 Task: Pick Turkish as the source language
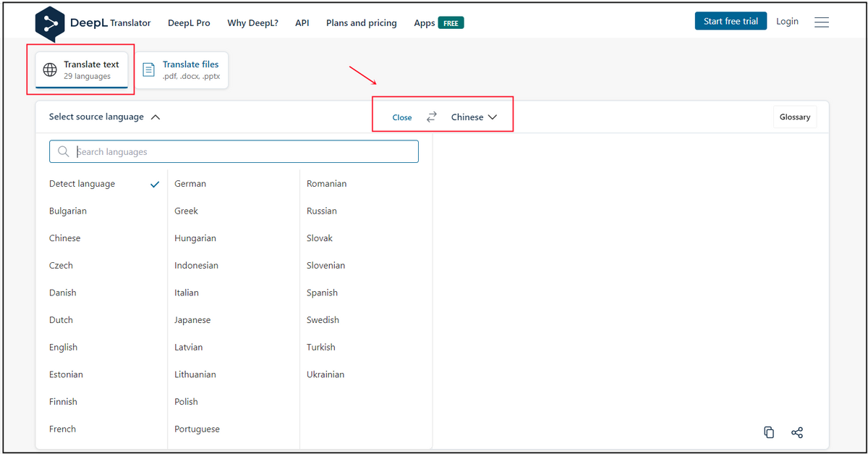(x=321, y=347)
